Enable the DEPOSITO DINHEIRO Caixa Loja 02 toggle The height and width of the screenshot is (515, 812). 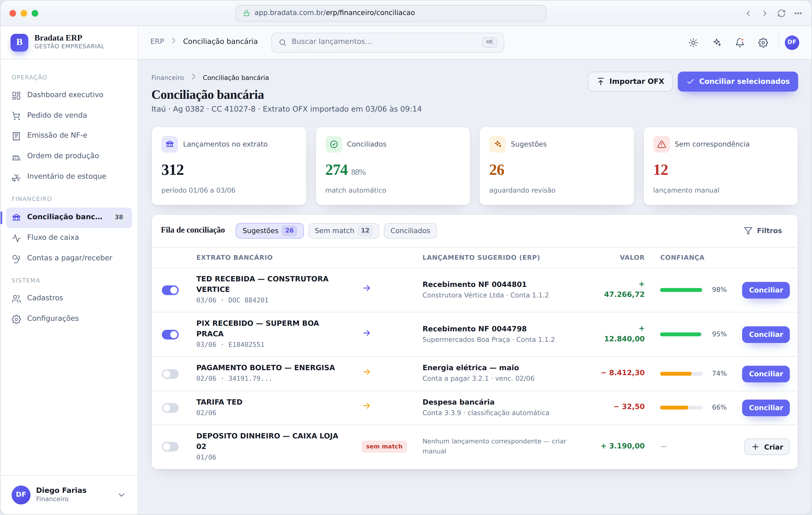(170, 447)
